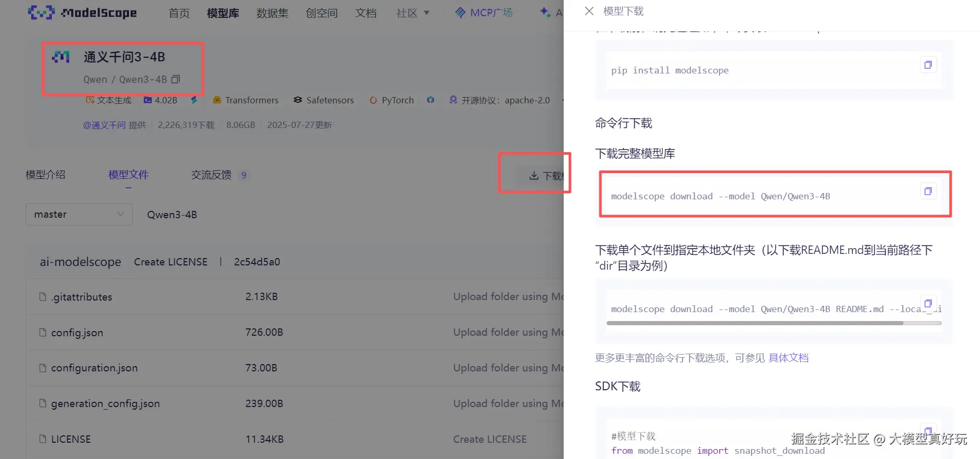Click the Qwen3-4B breadcrumb path
Screen dimensions: 980x459
pyautogui.click(x=172, y=215)
